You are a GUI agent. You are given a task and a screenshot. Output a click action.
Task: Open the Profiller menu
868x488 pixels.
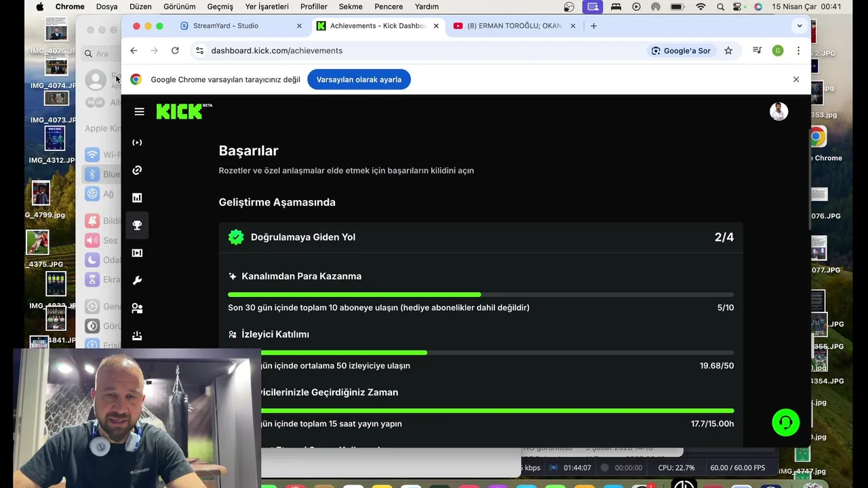coord(314,7)
